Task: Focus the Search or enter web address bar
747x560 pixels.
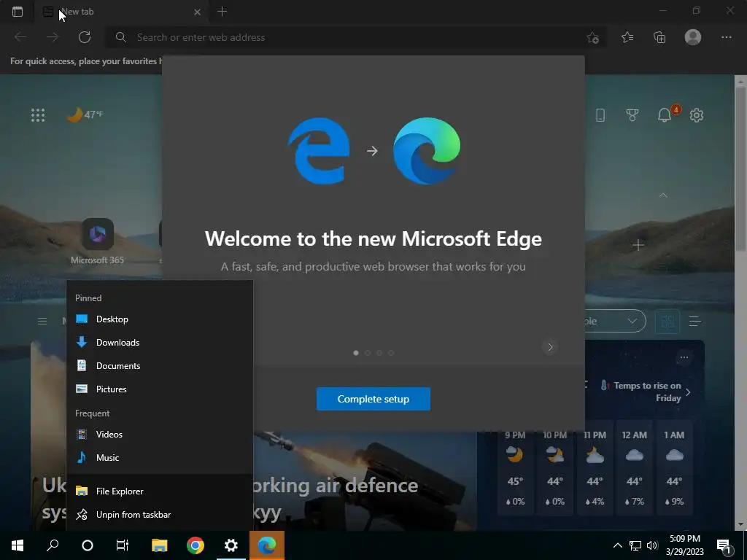Action: 355,37
